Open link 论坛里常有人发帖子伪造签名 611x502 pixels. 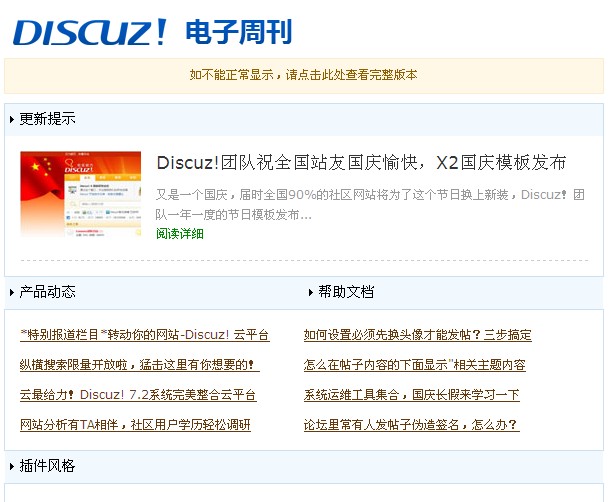pyautogui.click(x=411, y=424)
